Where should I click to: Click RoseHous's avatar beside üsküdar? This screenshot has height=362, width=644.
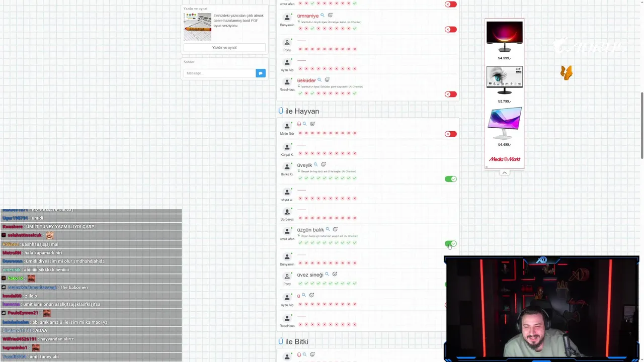pos(287,82)
